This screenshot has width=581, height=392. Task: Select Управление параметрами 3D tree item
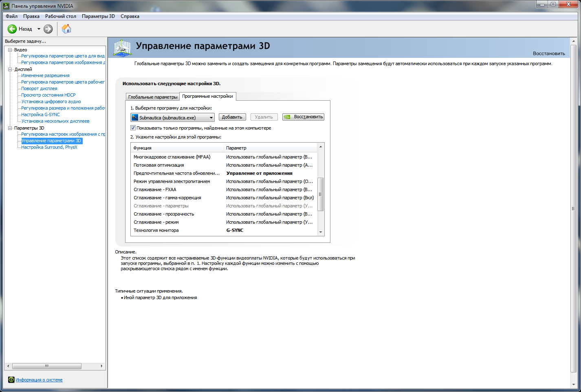pyautogui.click(x=51, y=141)
